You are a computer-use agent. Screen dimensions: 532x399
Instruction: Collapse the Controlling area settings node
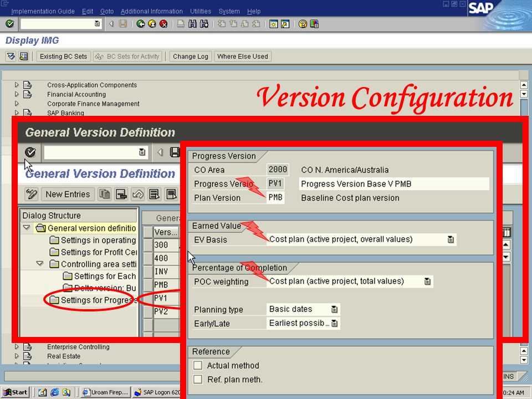tap(40, 263)
